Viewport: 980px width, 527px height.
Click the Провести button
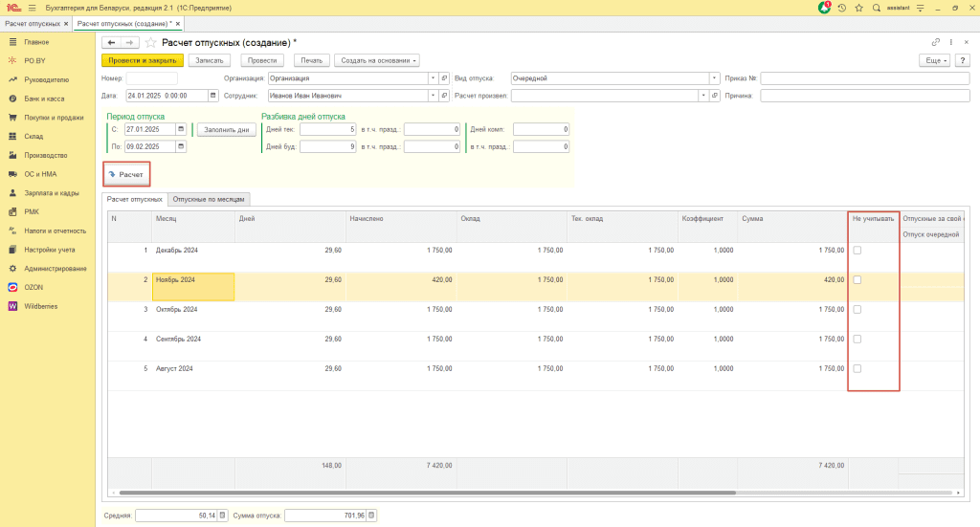pyautogui.click(x=262, y=60)
